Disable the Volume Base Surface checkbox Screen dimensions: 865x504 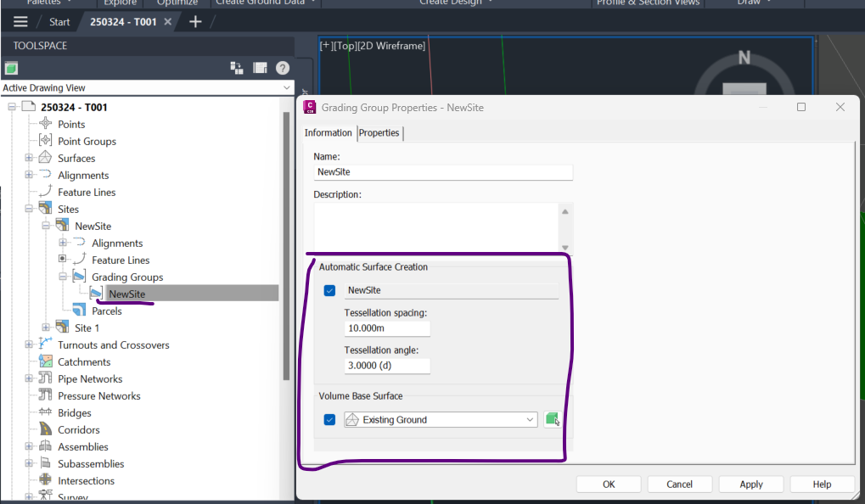[x=329, y=418]
